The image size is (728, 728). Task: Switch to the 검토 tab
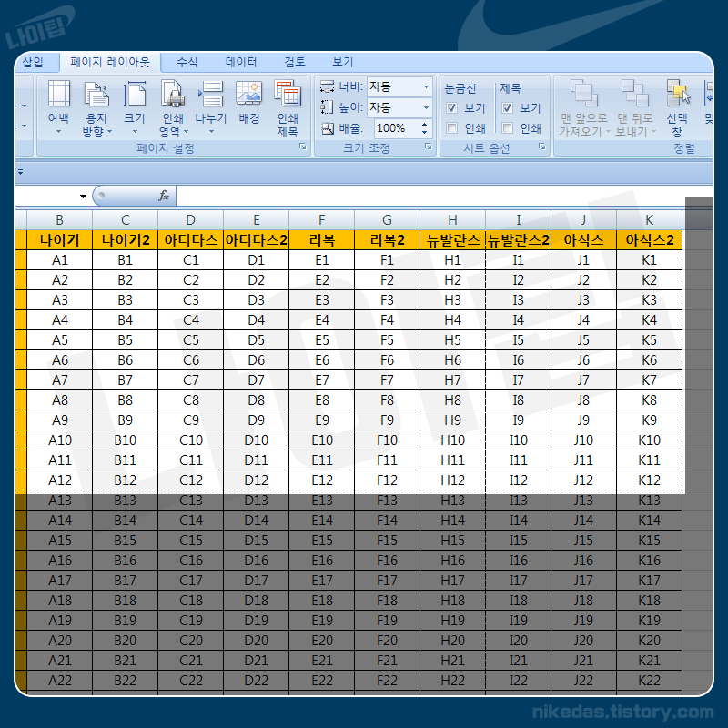[295, 62]
